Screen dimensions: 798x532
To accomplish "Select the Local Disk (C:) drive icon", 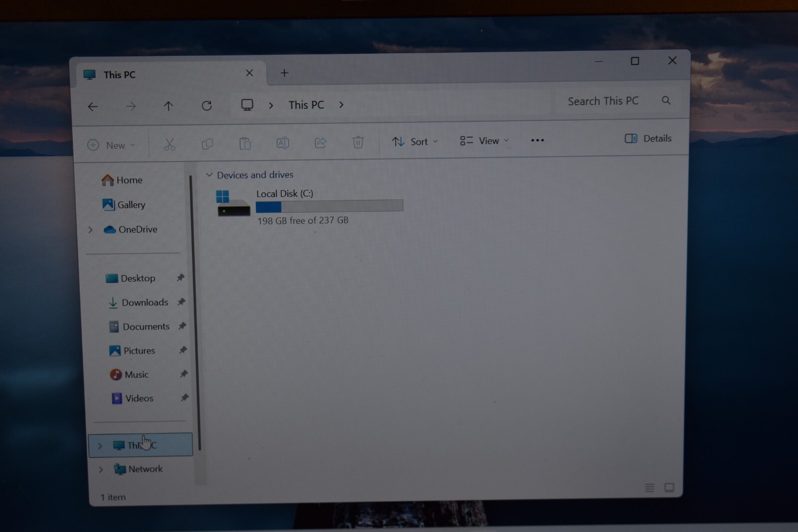I will click(233, 203).
